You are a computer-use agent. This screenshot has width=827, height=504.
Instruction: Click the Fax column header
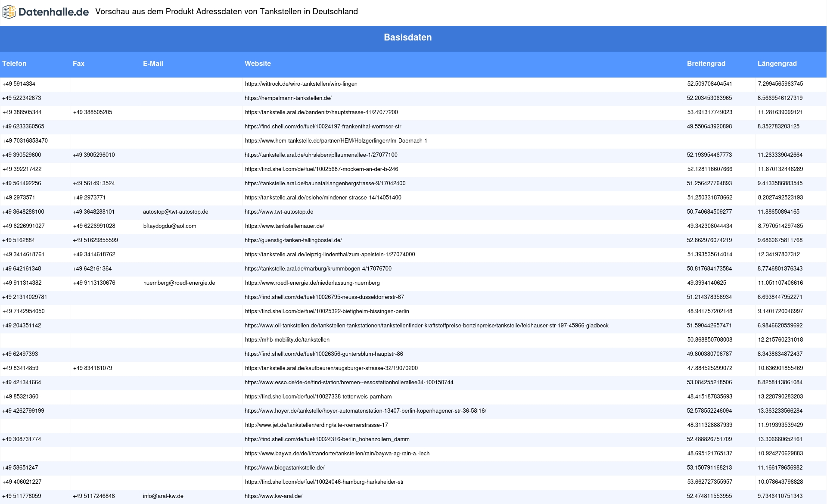78,64
